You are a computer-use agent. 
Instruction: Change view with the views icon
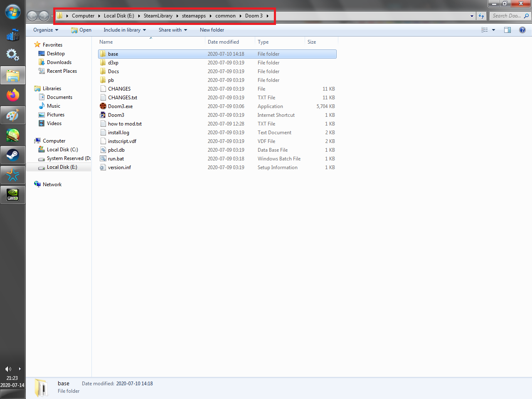485,30
